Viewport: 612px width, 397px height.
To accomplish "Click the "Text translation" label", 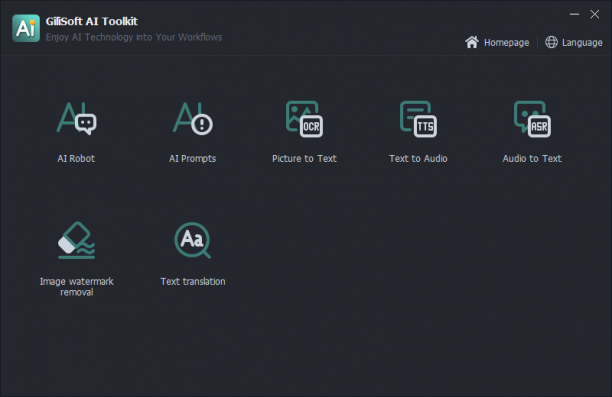I will tap(193, 281).
